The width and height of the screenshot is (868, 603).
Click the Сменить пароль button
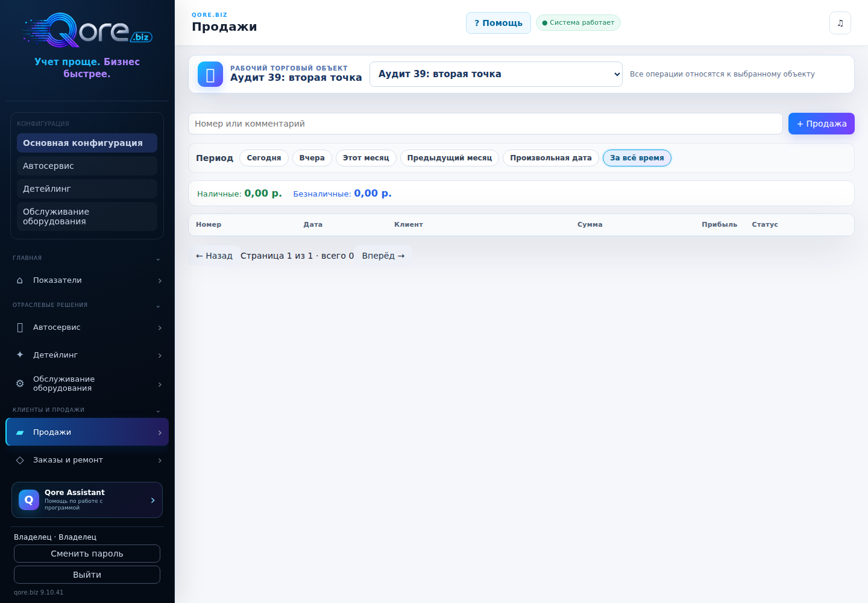87,554
